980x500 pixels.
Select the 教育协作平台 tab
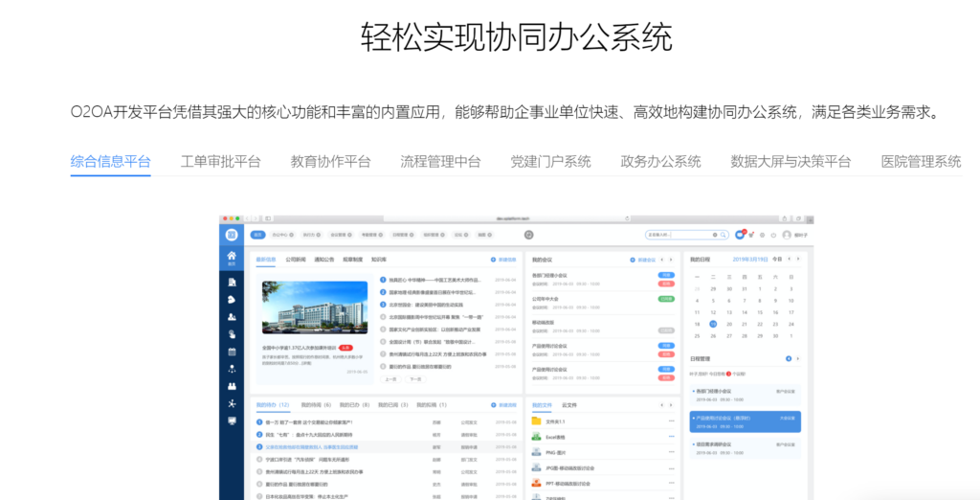tap(330, 162)
